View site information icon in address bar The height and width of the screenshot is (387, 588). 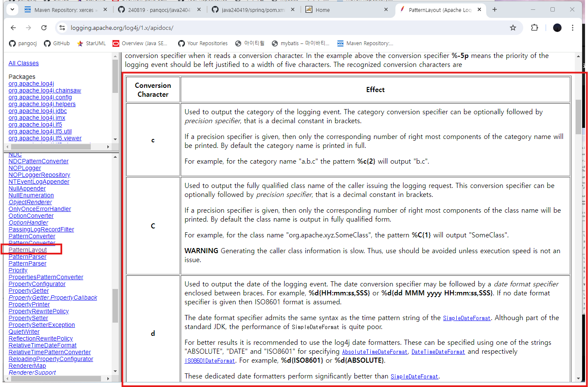point(62,28)
